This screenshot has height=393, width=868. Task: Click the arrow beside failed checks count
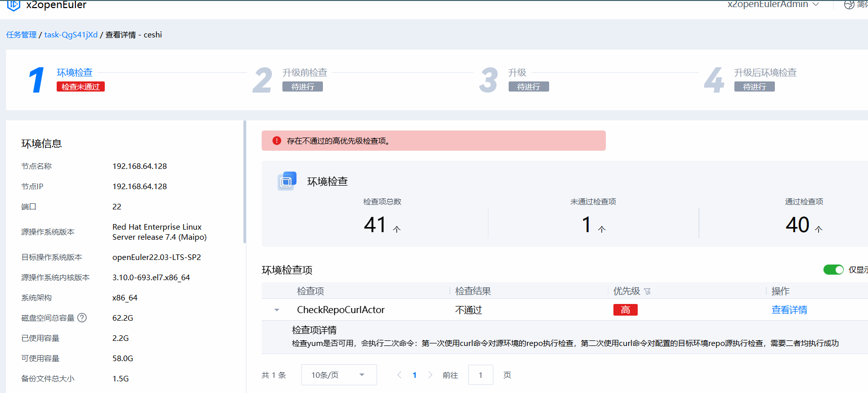[602, 229]
